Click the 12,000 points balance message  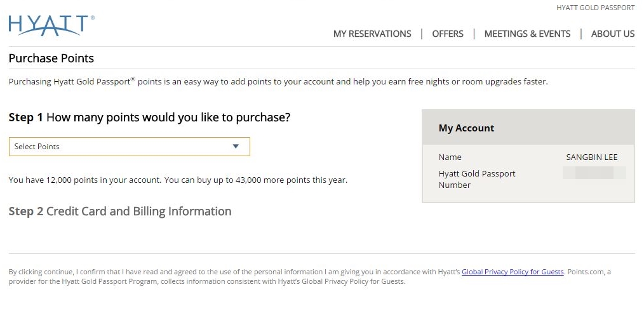(x=178, y=180)
